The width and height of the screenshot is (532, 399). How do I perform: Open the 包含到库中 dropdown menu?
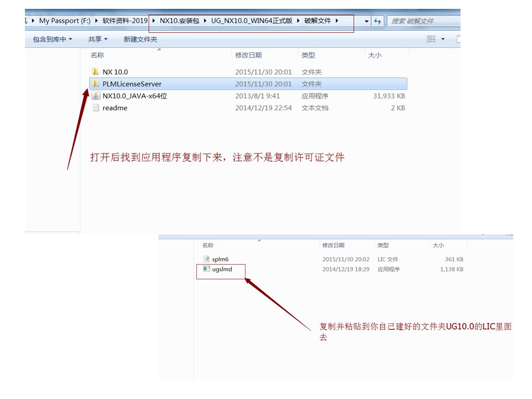pos(52,39)
